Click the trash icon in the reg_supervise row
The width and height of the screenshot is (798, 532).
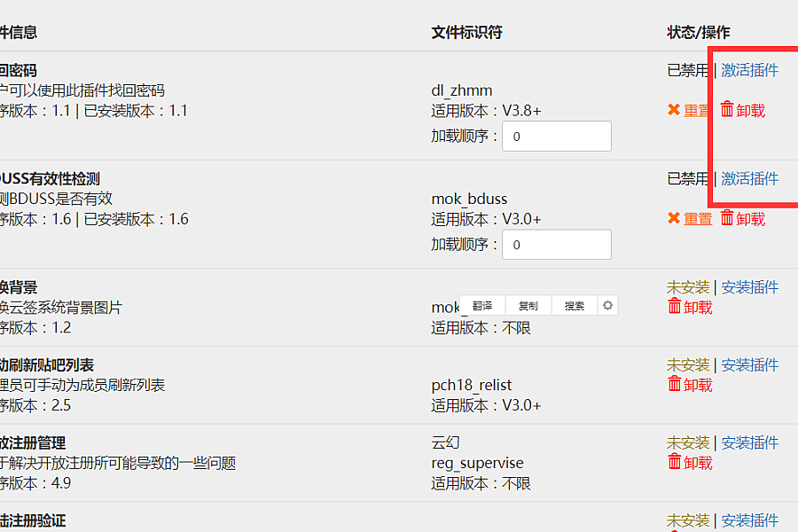(x=675, y=462)
